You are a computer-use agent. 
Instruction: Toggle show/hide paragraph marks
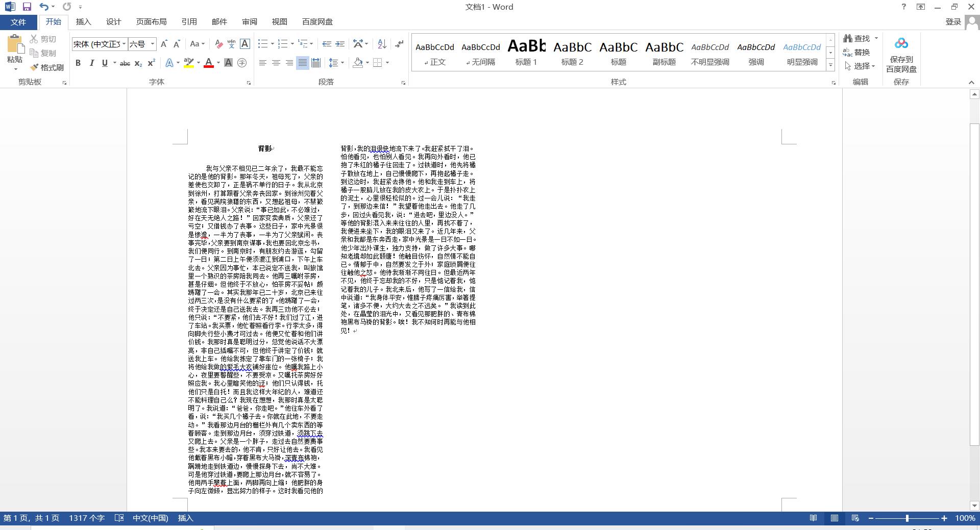(x=399, y=44)
